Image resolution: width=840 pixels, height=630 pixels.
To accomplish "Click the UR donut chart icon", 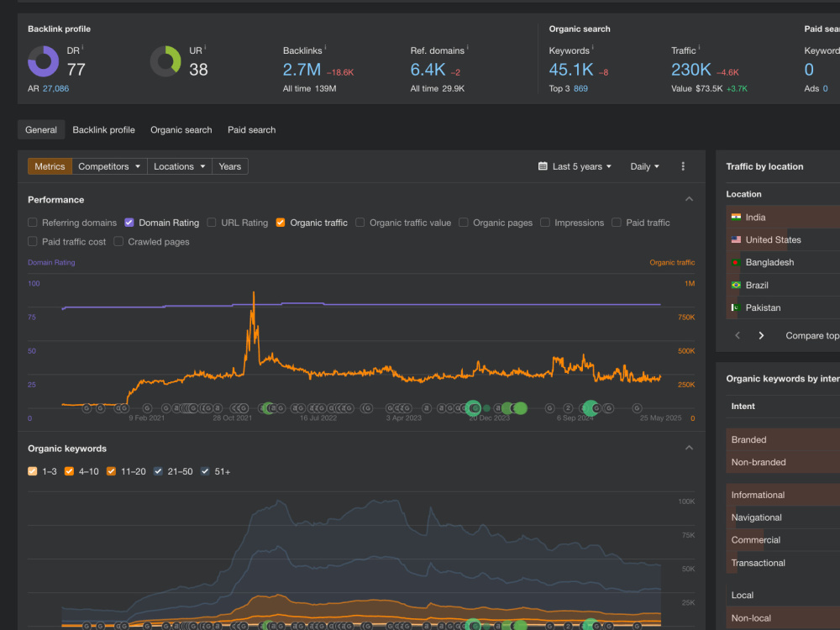I will click(165, 61).
